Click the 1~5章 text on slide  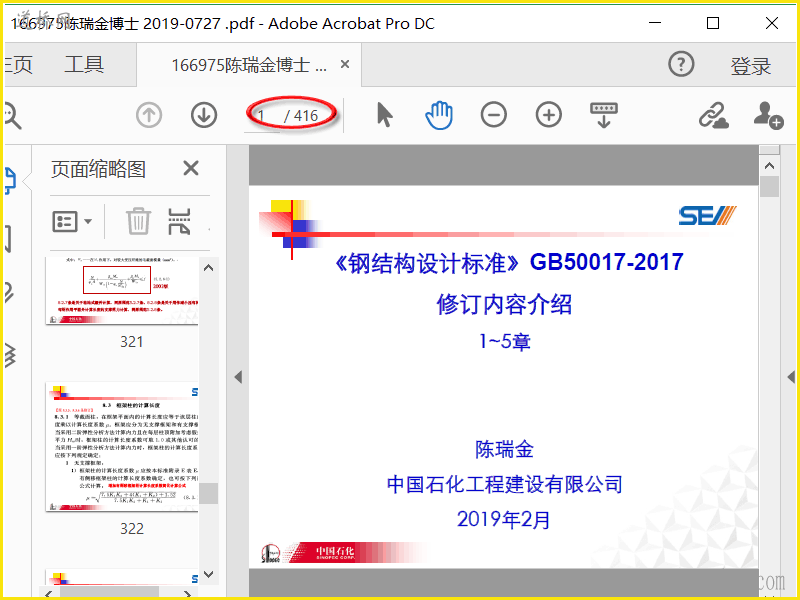click(505, 341)
